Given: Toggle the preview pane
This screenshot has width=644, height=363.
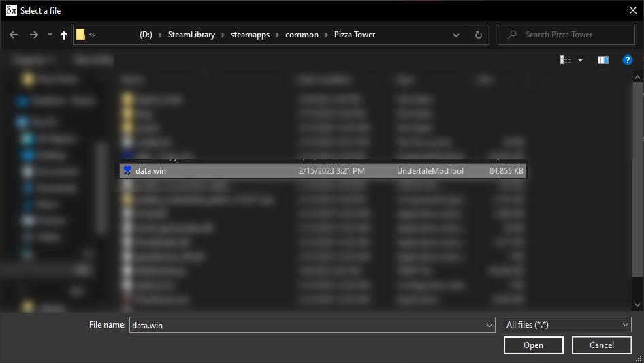Looking at the screenshot, I should (602, 60).
